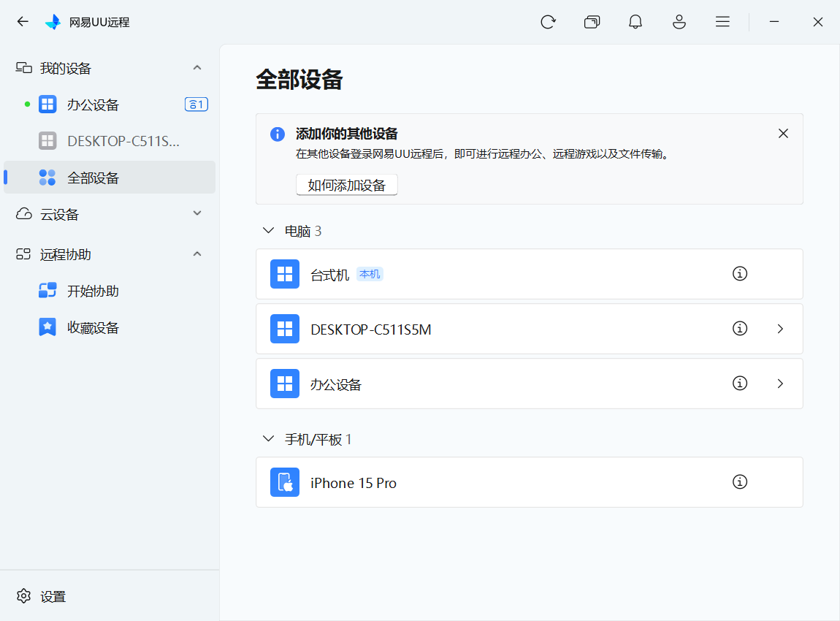
Task: Open the user account icon
Action: (x=679, y=22)
